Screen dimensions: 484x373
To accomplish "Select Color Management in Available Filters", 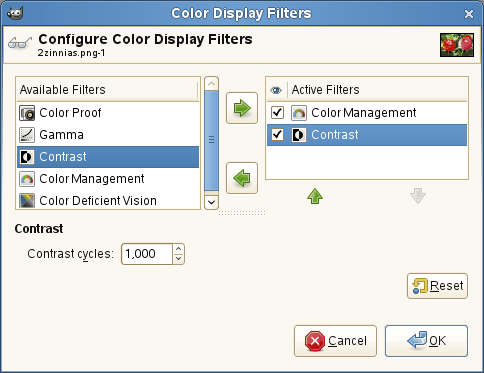I will (x=108, y=179).
